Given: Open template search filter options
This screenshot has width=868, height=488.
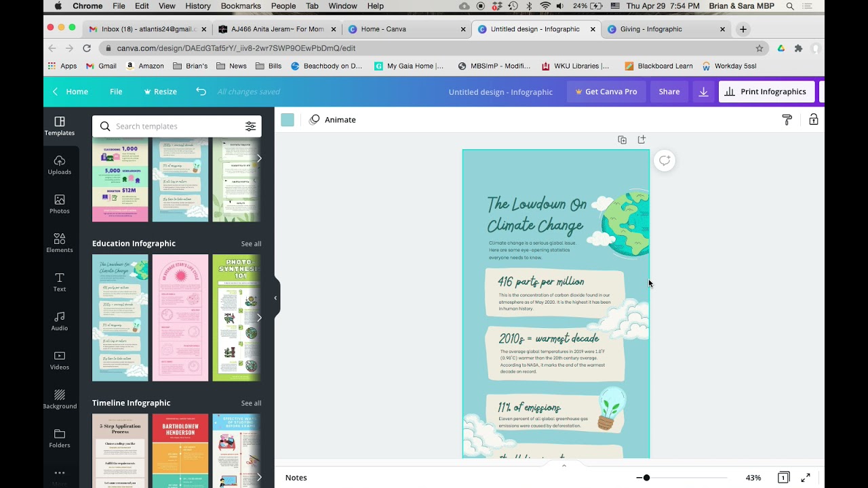Looking at the screenshot, I should (x=250, y=126).
